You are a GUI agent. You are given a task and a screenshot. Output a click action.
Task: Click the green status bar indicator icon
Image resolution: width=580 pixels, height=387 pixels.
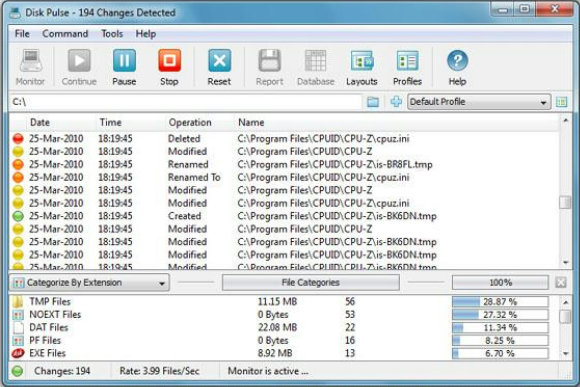[x=17, y=371]
